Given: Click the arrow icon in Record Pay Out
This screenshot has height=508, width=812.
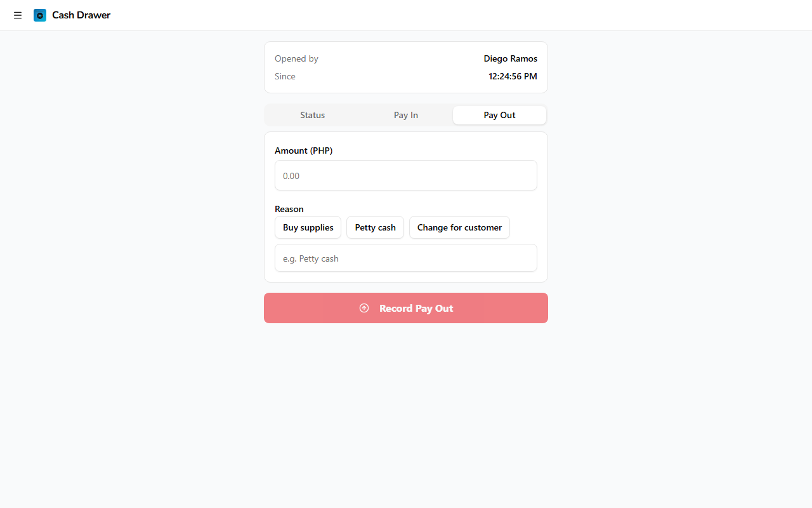Looking at the screenshot, I should pyautogui.click(x=364, y=308).
